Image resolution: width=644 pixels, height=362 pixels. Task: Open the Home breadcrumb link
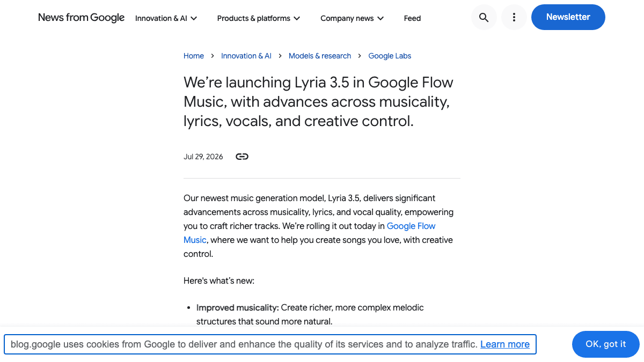pyautogui.click(x=194, y=56)
